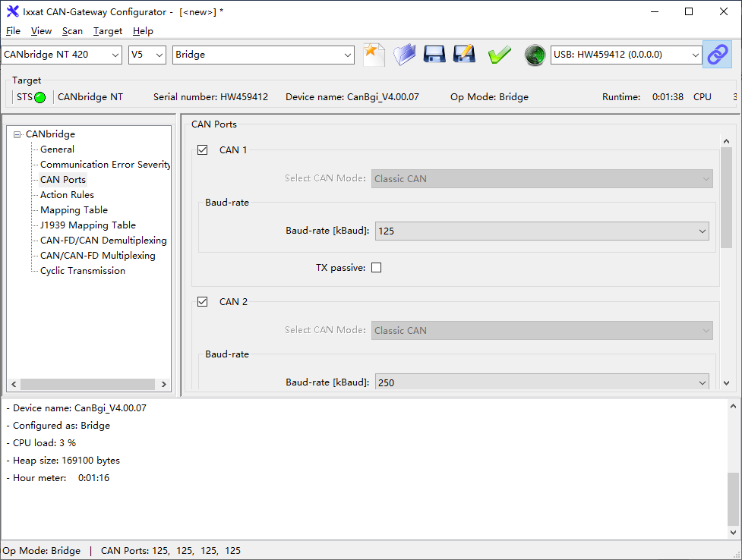742x560 pixels.
Task: Click tree panel scroll left arrow
Action: pos(14,384)
